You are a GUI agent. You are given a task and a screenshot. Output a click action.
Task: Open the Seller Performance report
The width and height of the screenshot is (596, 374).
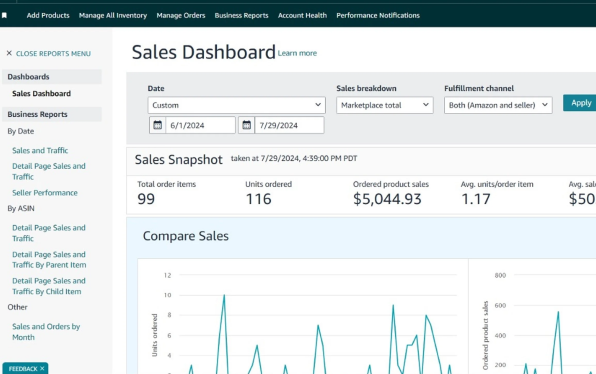[x=45, y=193]
